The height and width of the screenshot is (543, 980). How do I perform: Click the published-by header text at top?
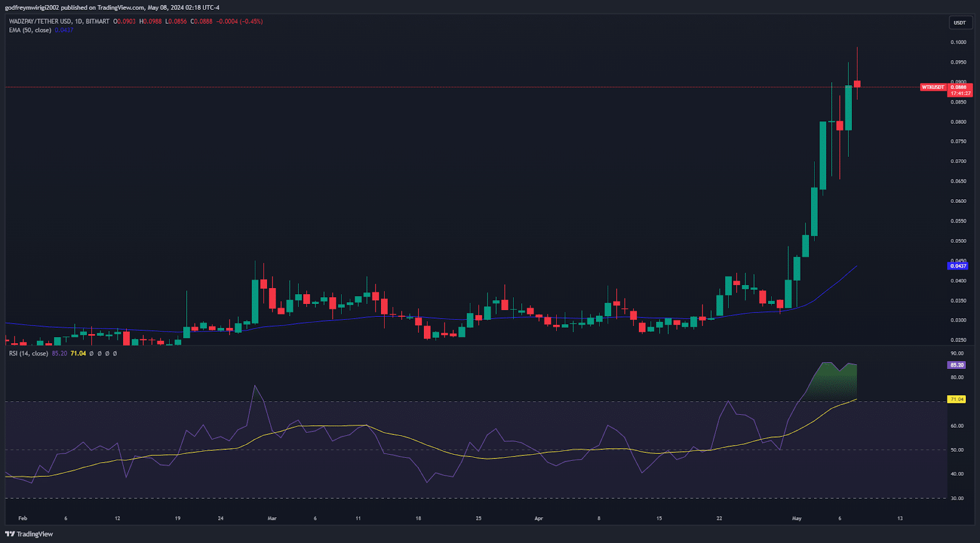click(112, 7)
